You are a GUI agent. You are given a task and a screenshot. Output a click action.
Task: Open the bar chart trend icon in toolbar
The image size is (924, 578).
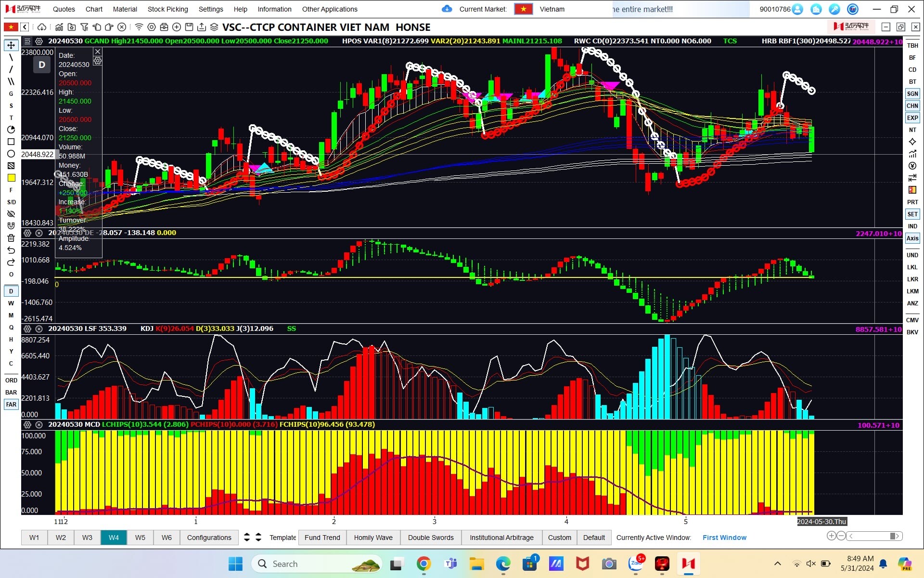(59, 27)
